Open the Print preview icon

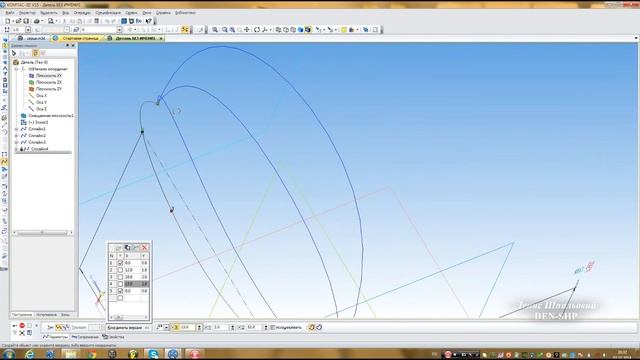click(51, 21)
